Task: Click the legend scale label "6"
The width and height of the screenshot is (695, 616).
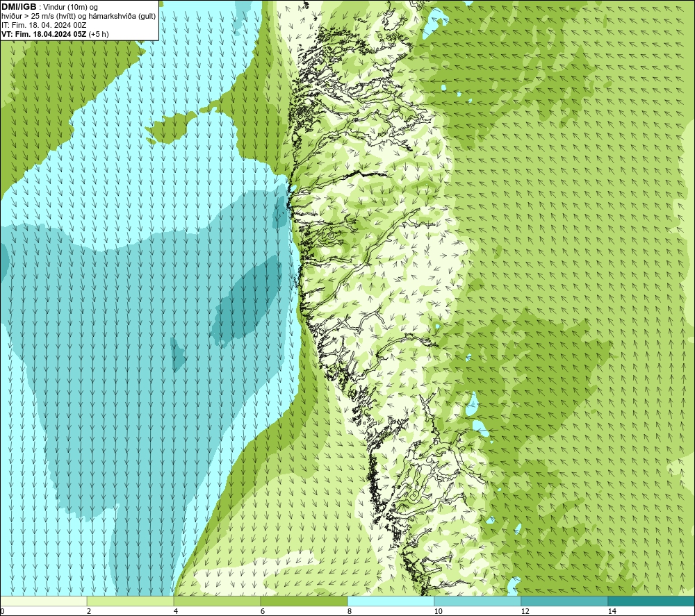Action: point(263,611)
